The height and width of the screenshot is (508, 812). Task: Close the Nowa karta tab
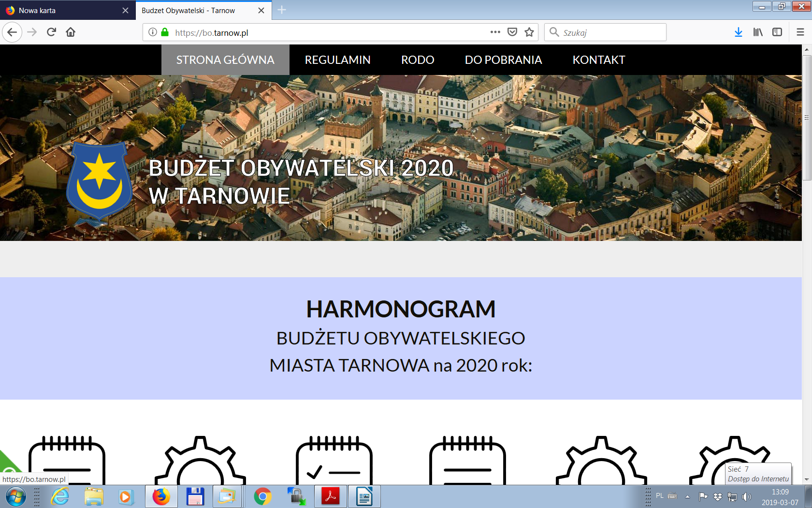125,11
